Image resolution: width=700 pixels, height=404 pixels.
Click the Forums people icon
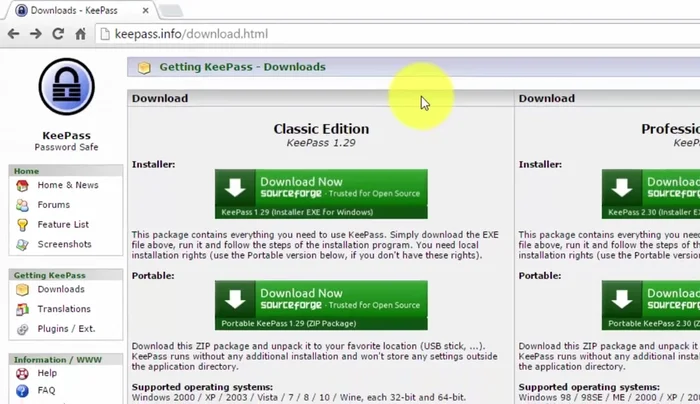pos(22,205)
